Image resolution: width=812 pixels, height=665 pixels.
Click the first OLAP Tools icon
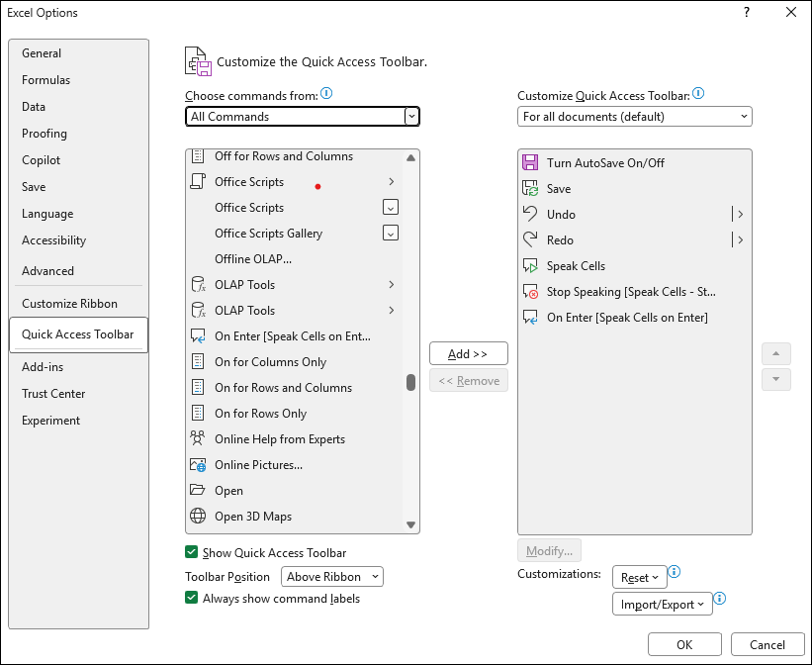point(199,285)
